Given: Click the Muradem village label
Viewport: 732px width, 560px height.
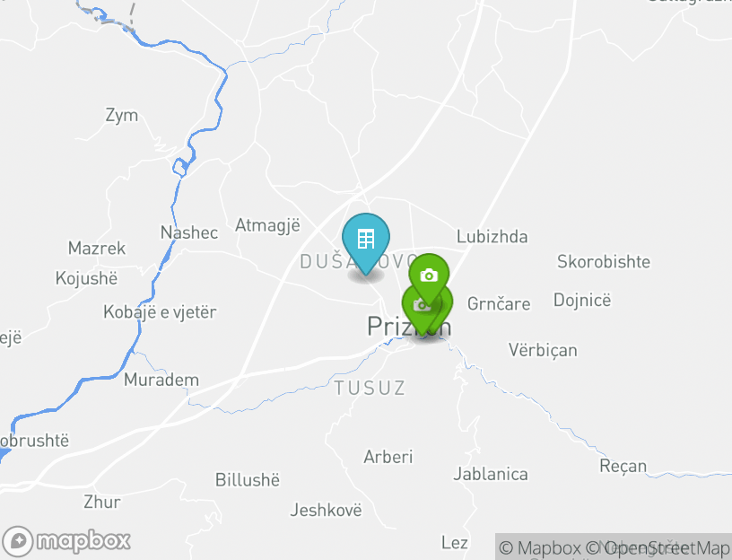Looking at the screenshot, I should [x=161, y=380].
